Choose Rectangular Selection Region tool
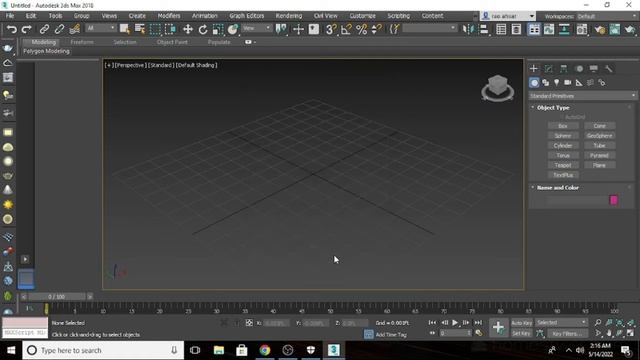Viewport: 640px width, 360px height. [x=155, y=29]
